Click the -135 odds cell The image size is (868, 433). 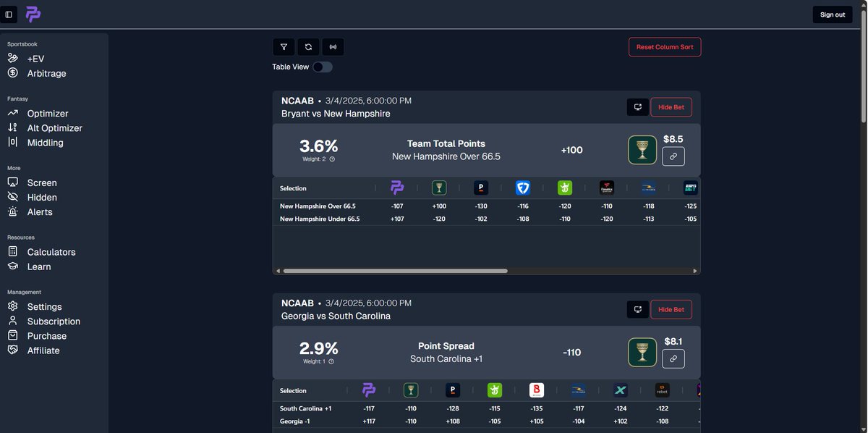pos(537,408)
